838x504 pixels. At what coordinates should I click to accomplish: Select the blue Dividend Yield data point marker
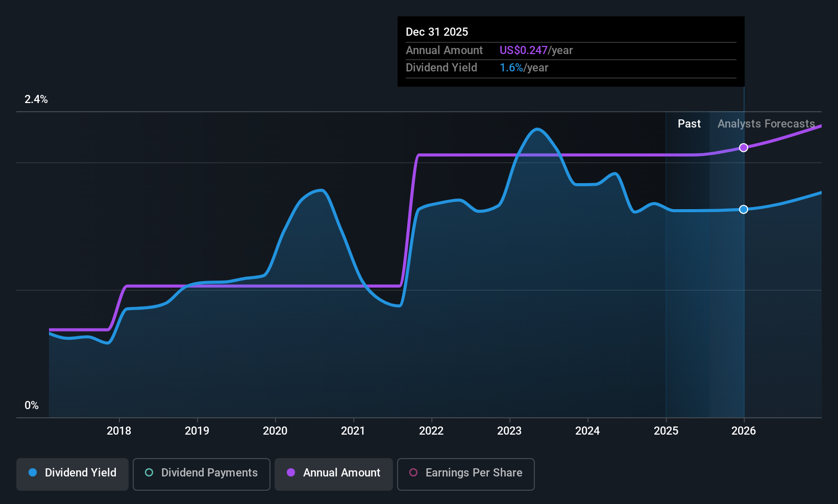point(744,209)
